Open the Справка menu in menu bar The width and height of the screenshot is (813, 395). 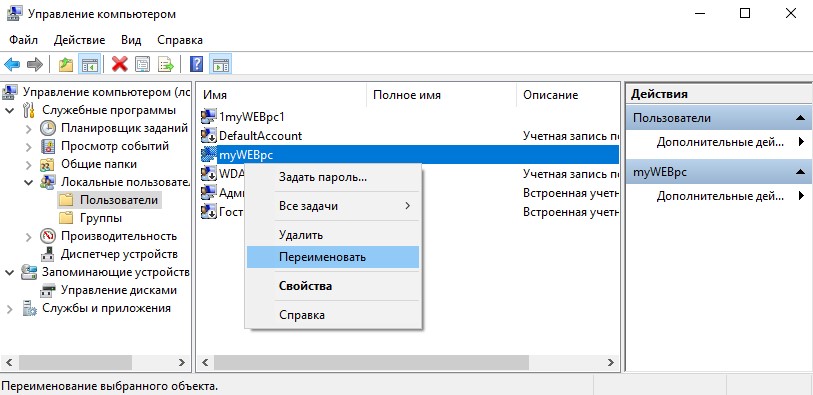coord(180,40)
